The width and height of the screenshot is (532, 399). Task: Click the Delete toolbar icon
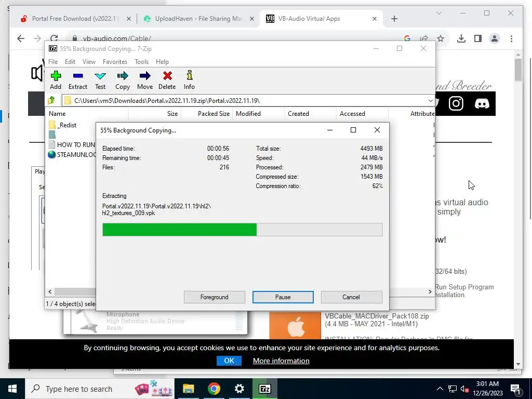(167, 80)
